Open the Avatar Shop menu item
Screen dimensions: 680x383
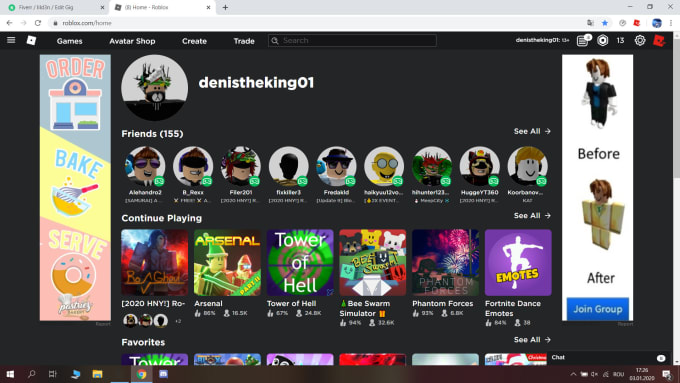tap(132, 41)
